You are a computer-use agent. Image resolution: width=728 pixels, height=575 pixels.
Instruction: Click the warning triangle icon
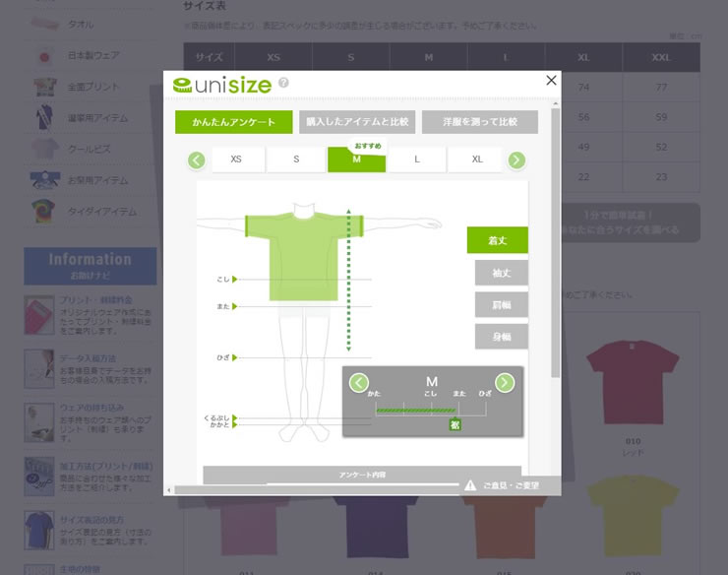pos(470,485)
